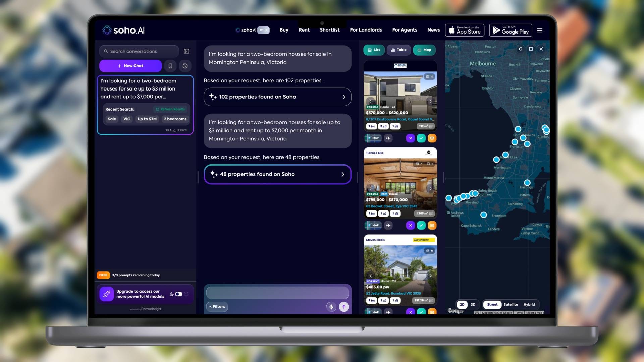Screen dimensions: 644x362
Task: Reject the Becket Street listing with purple X
Action: point(410,225)
